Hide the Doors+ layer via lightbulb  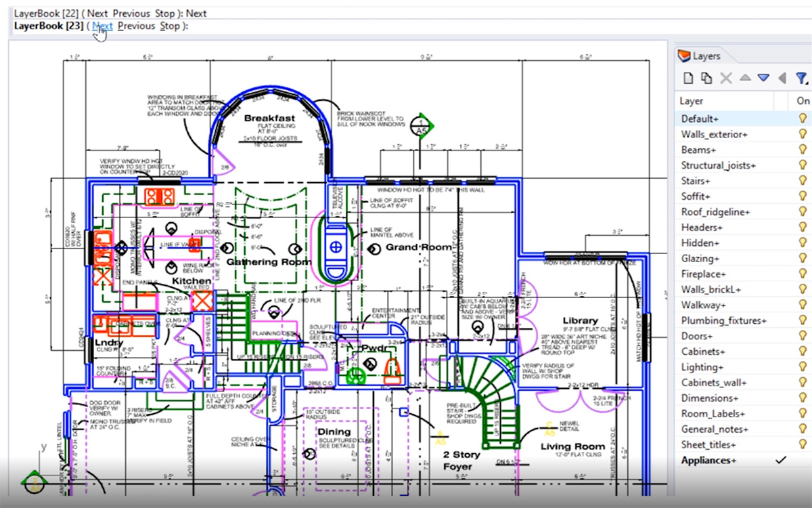(803, 336)
